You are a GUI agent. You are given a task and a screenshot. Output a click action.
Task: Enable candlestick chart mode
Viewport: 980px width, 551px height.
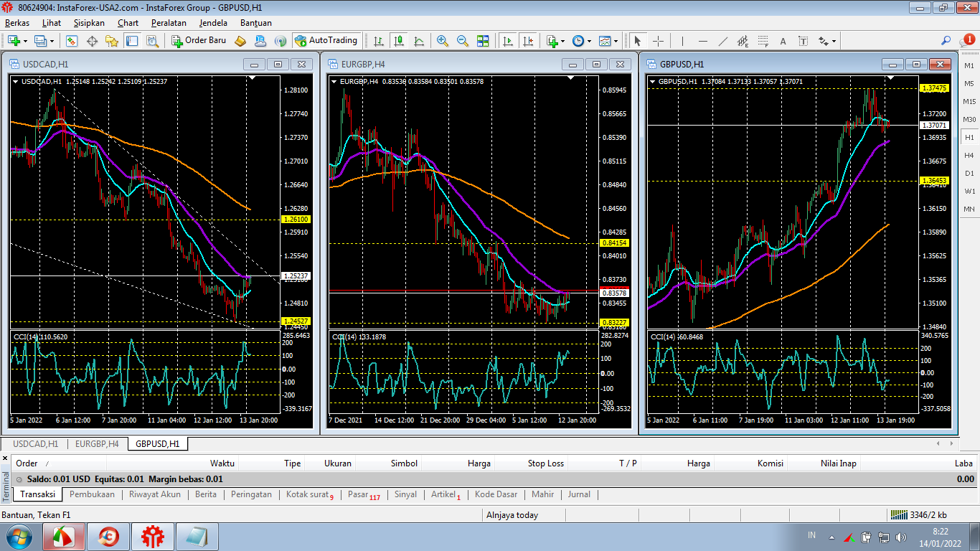coord(399,41)
